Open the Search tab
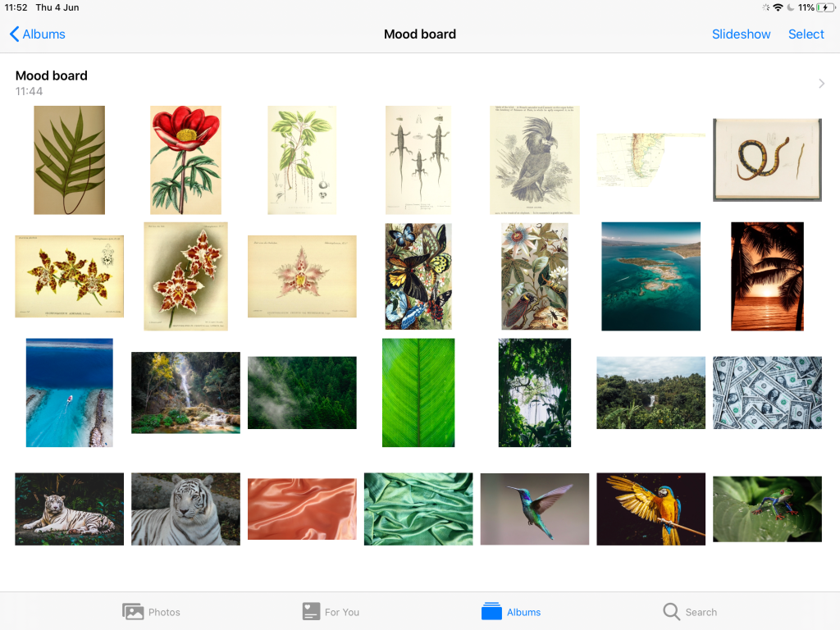840x630 pixels. point(690,612)
